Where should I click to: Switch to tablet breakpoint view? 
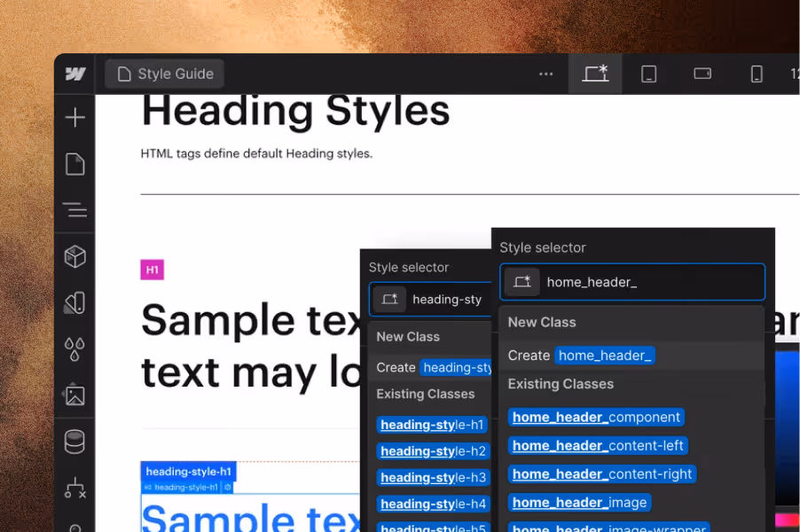(x=648, y=74)
